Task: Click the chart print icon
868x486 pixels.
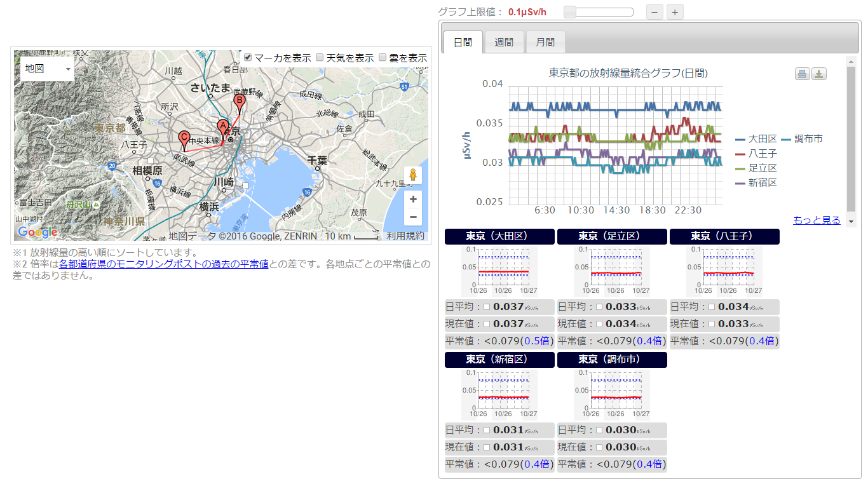Action: click(x=803, y=74)
